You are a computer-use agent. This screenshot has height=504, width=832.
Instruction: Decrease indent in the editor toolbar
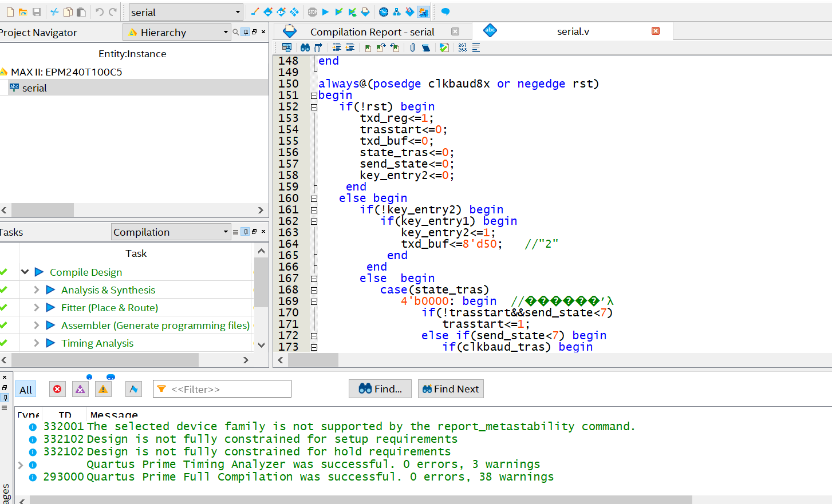[350, 47]
